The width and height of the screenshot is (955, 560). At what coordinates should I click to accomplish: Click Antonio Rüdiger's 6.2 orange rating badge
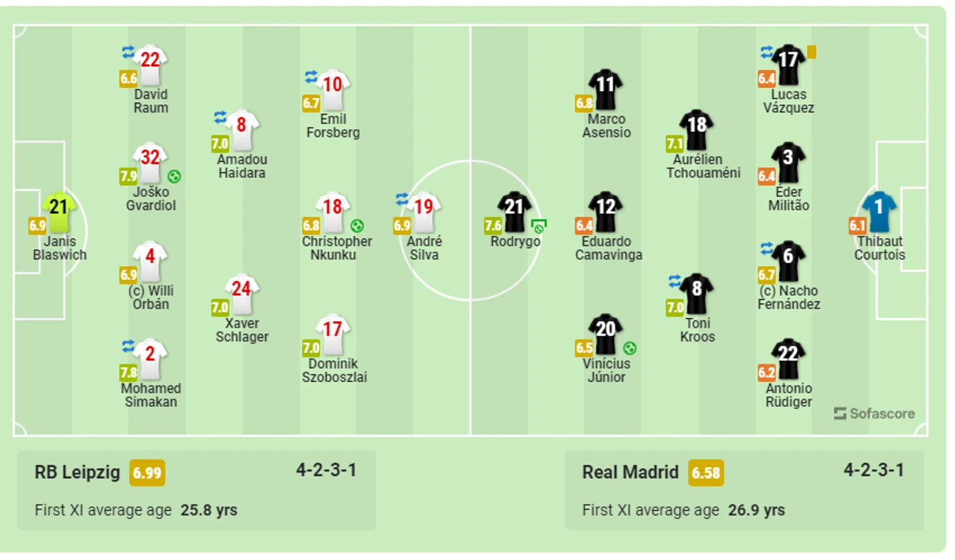pos(767,373)
